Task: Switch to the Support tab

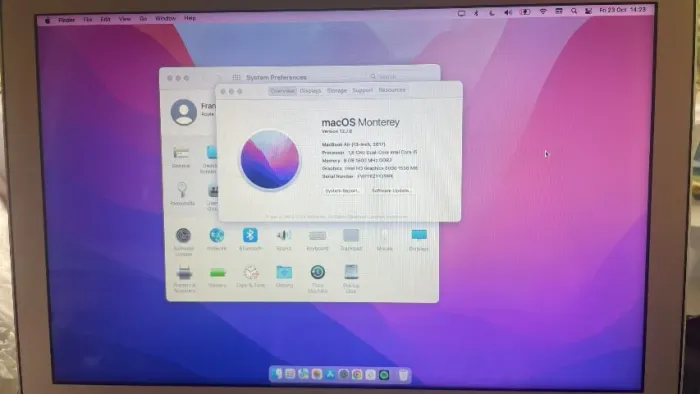Action: [362, 90]
